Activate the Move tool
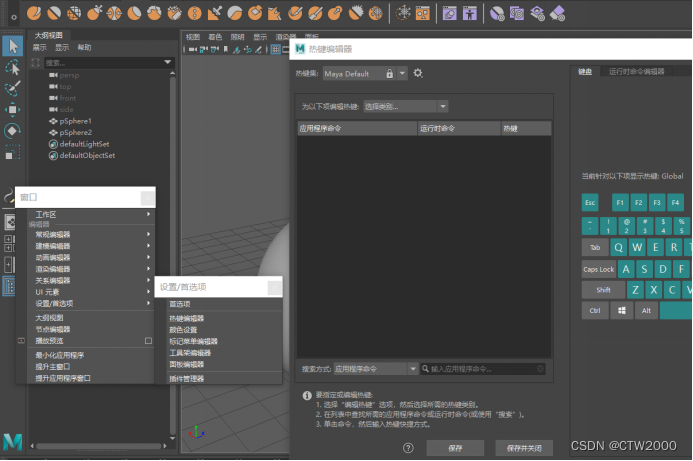This screenshot has height=461, width=693. click(x=12, y=109)
